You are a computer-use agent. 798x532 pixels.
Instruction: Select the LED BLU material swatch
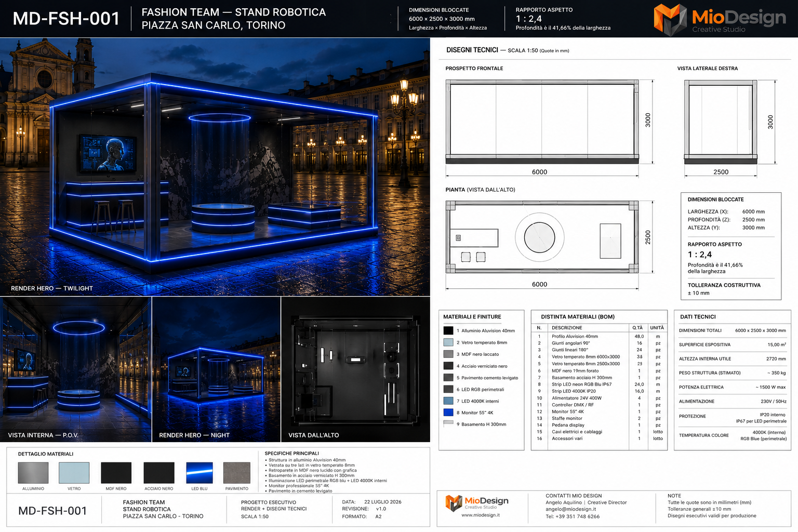tap(199, 473)
